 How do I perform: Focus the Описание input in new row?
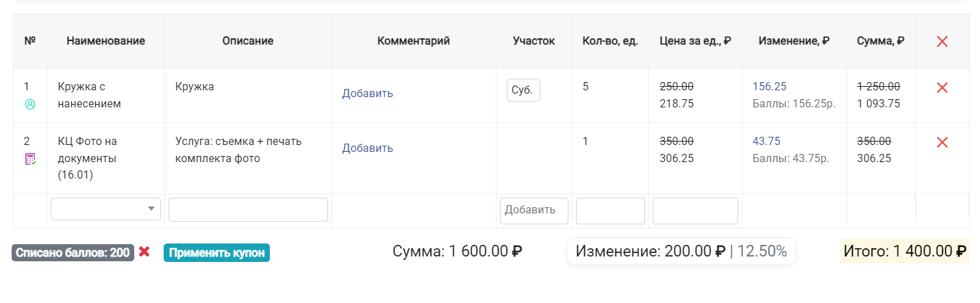coord(248,210)
